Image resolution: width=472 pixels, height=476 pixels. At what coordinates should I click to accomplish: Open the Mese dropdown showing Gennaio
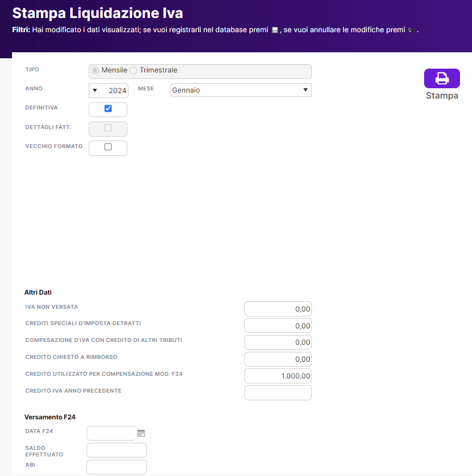click(x=241, y=90)
